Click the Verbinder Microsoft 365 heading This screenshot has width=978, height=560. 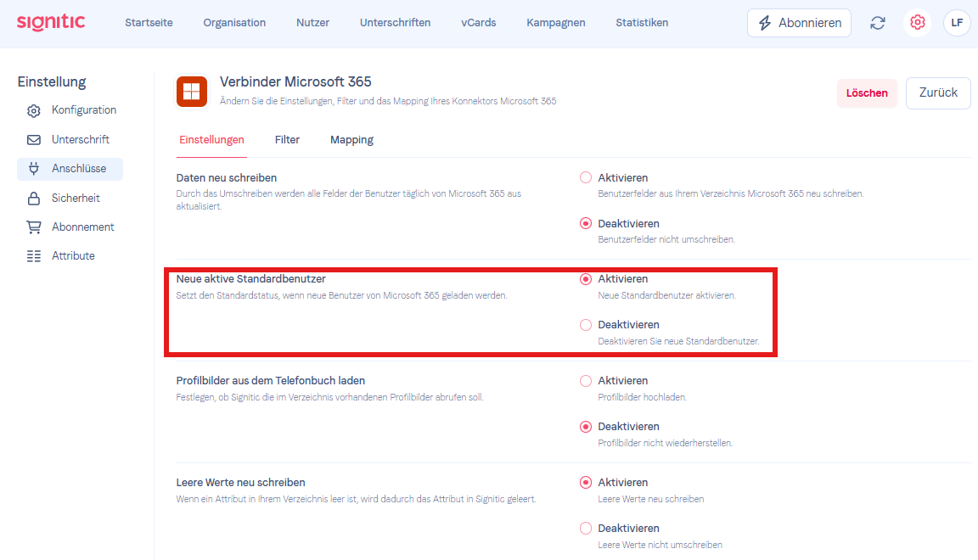295,81
